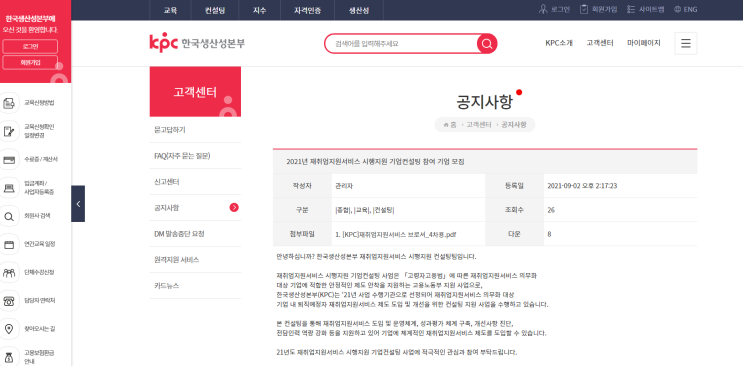Open the KPC소개 menu
Image resolution: width=743 pixels, height=366 pixels.
pos(559,43)
